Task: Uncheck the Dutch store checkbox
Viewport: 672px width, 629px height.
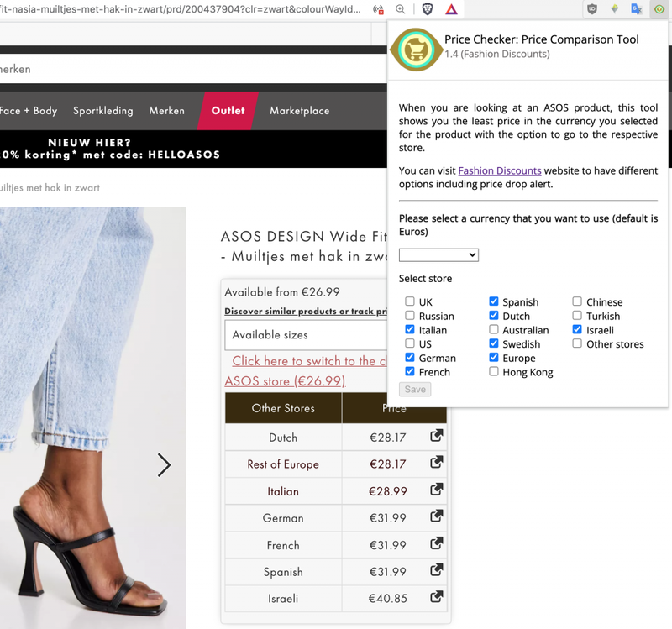Action: point(494,316)
